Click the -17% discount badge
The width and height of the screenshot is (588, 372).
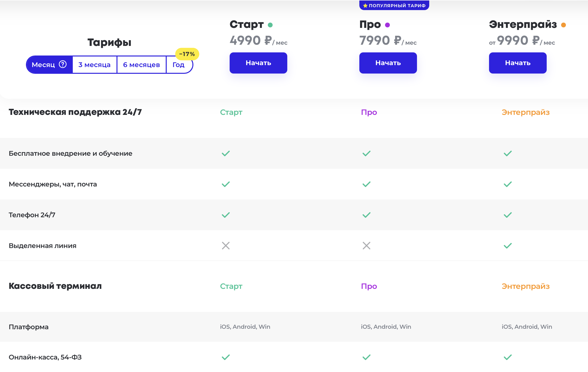[x=187, y=54]
